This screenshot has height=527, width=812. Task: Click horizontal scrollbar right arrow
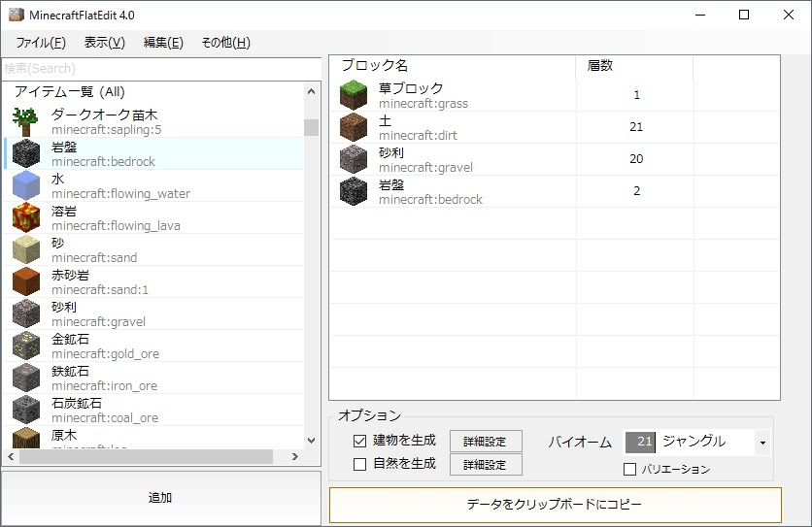(x=294, y=456)
